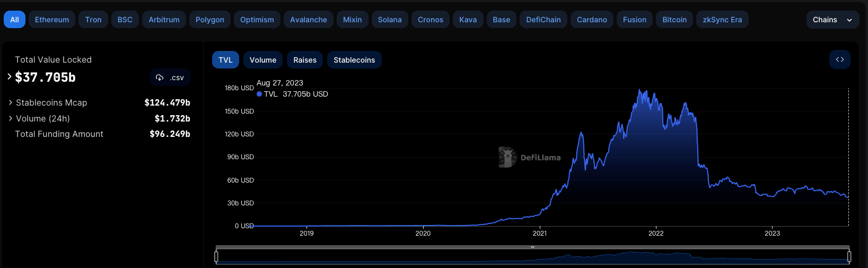Click the top grip bar of the range selector

coord(532,247)
